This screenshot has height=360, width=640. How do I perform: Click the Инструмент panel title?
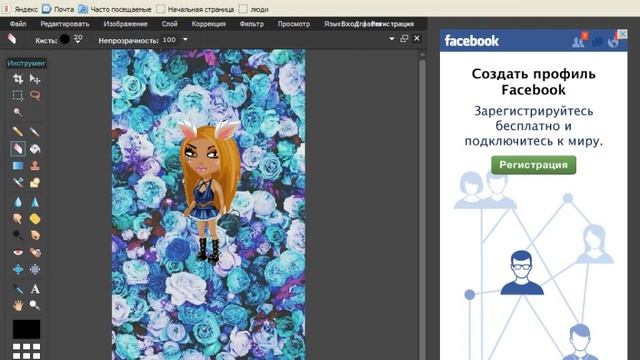pos(27,63)
